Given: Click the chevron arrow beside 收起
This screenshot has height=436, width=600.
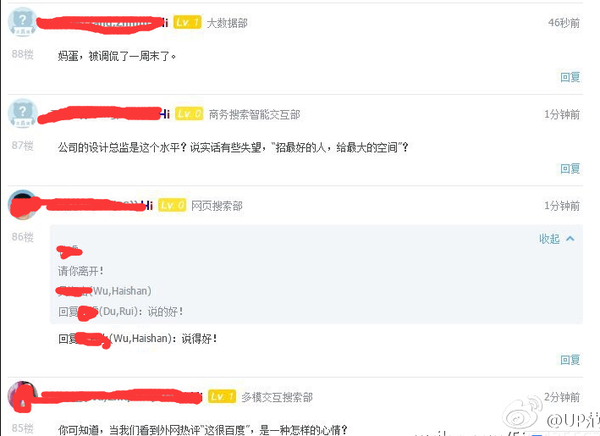Looking at the screenshot, I should click(x=570, y=239).
